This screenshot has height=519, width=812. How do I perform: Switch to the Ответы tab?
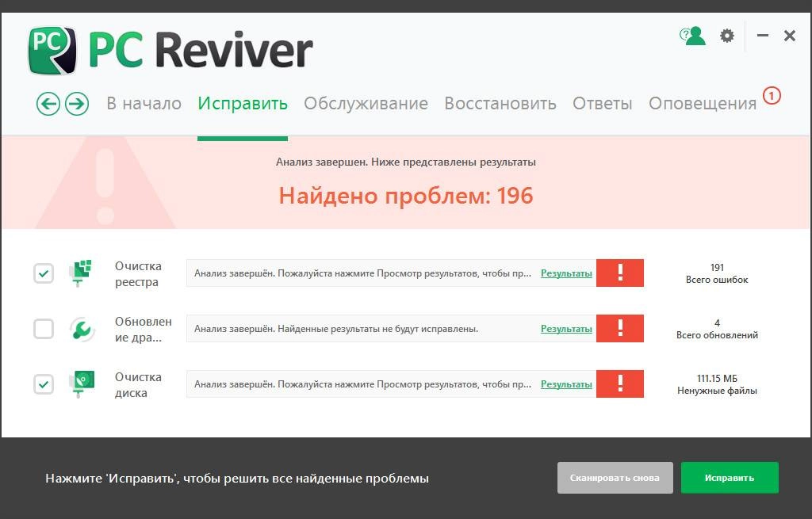tap(603, 104)
